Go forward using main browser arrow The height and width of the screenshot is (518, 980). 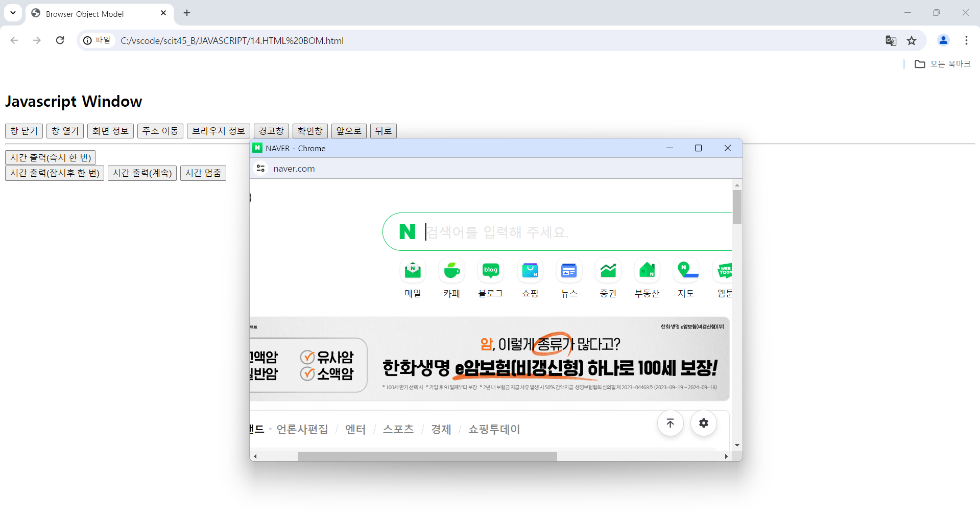pos(37,40)
